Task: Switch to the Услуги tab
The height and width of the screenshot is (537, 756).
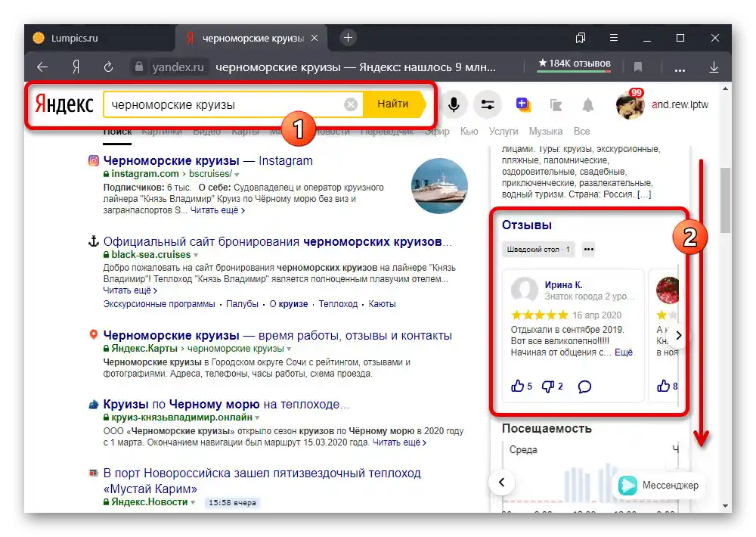Action: tap(503, 132)
